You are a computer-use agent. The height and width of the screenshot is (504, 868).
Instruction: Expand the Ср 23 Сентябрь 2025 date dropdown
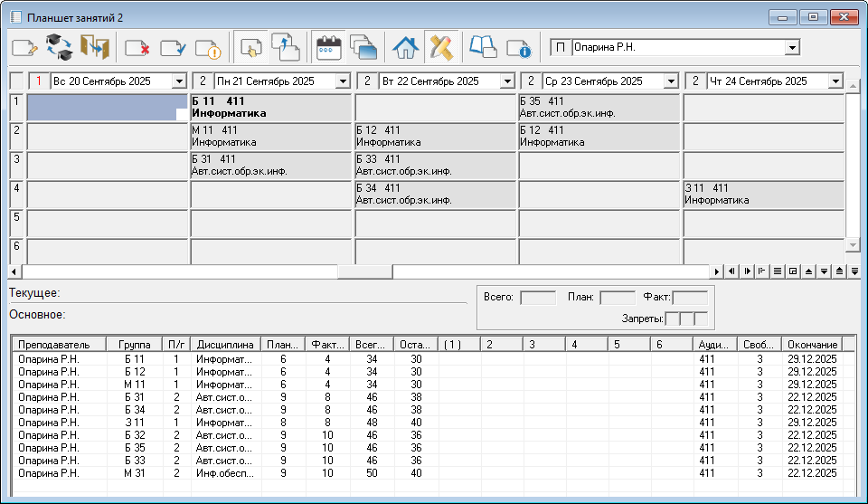(x=669, y=81)
